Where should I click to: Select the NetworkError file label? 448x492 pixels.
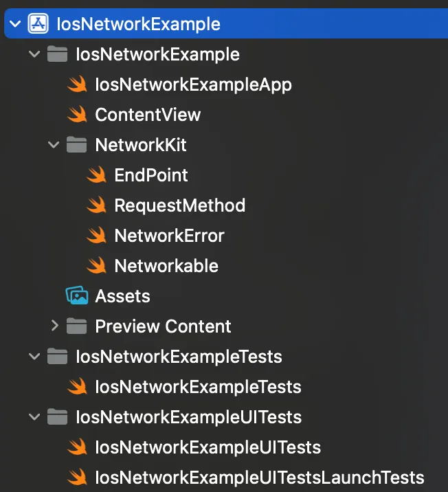169,236
